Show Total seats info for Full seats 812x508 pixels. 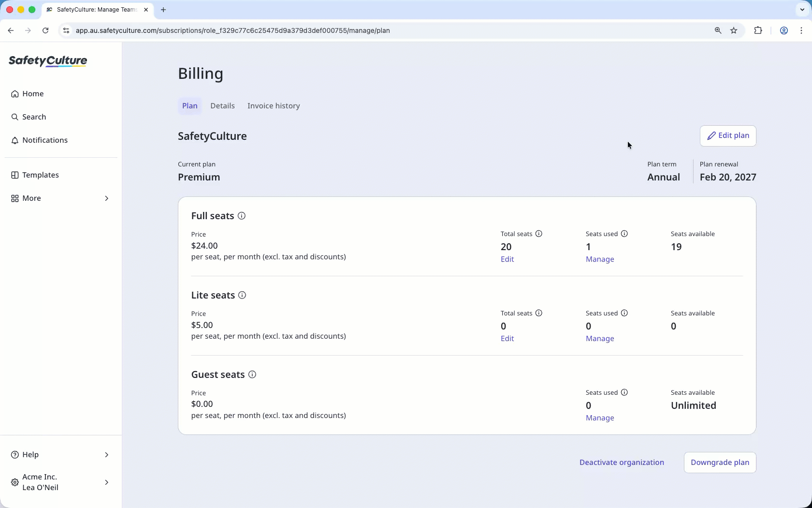coord(539,234)
